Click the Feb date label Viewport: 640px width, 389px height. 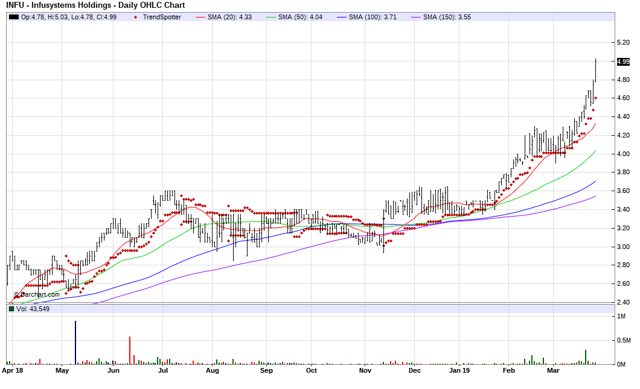508,371
